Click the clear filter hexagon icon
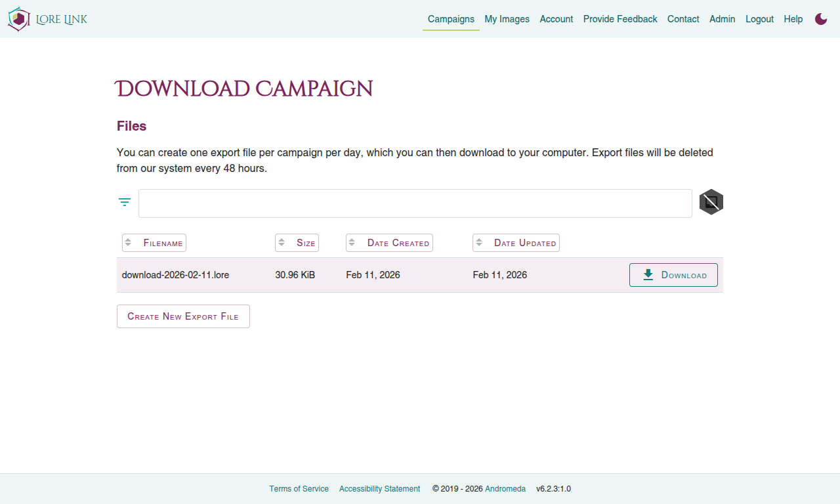840x504 pixels. [x=710, y=202]
